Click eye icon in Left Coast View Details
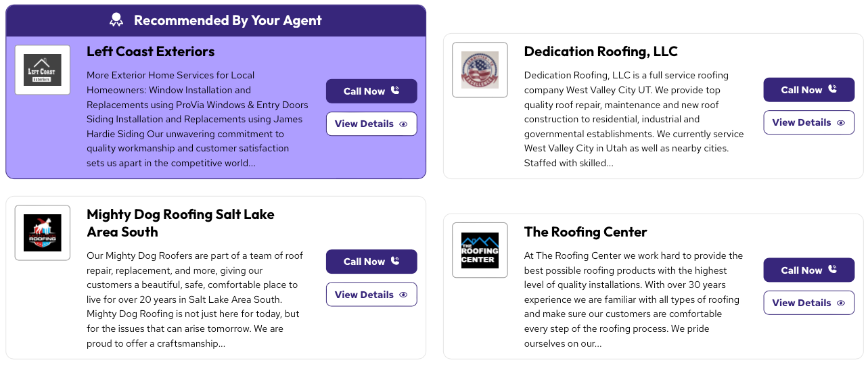This screenshot has height=367, width=868. click(x=404, y=124)
